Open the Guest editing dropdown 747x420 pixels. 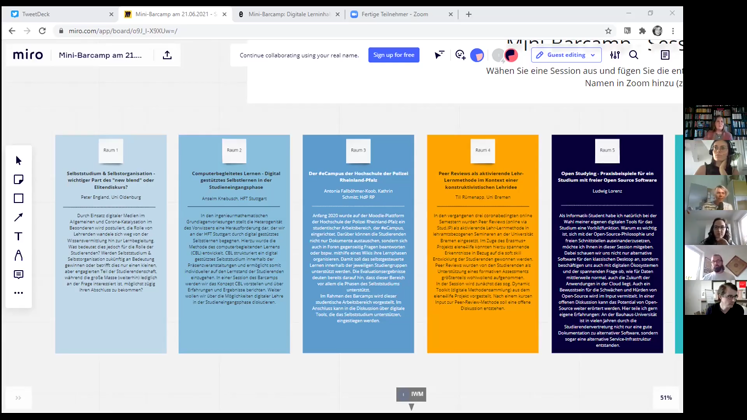click(566, 55)
